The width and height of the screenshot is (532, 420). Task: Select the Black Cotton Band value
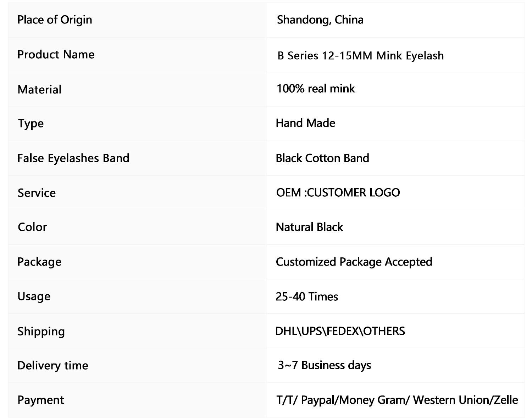click(322, 158)
